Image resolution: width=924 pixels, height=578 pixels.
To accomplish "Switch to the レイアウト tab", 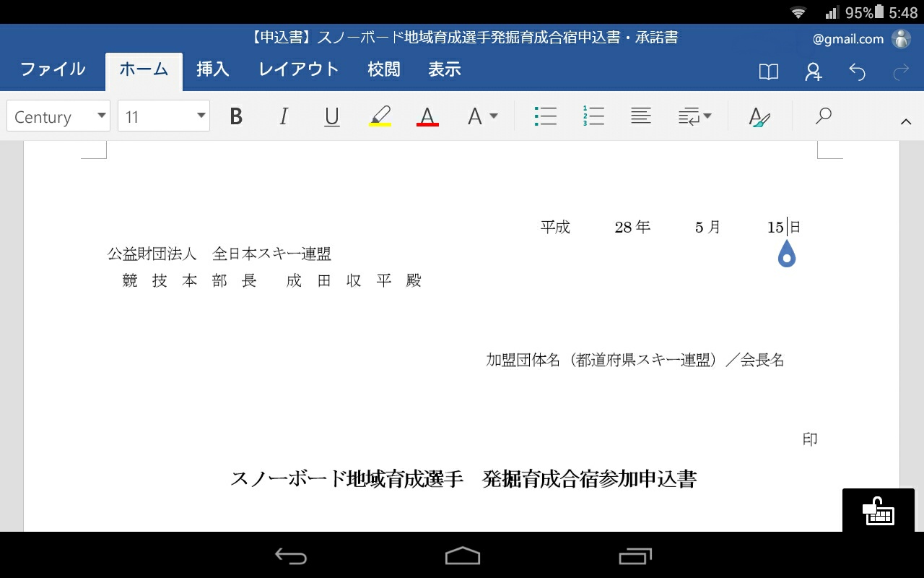I will click(x=299, y=69).
